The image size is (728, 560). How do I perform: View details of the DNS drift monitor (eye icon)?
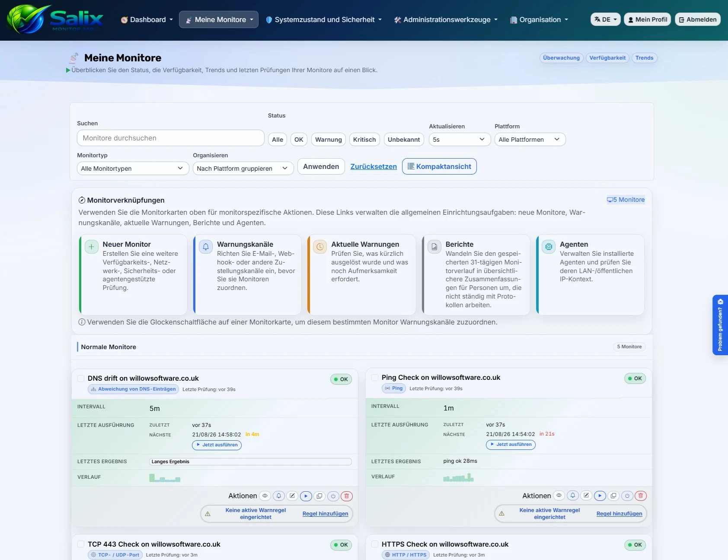pyautogui.click(x=265, y=496)
